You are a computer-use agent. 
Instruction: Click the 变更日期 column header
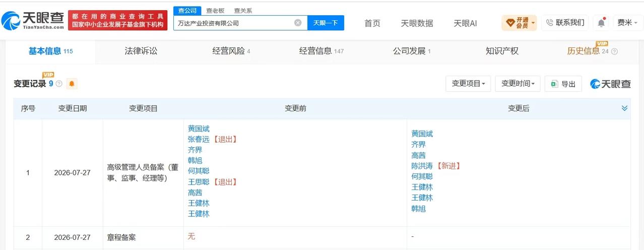coord(73,108)
